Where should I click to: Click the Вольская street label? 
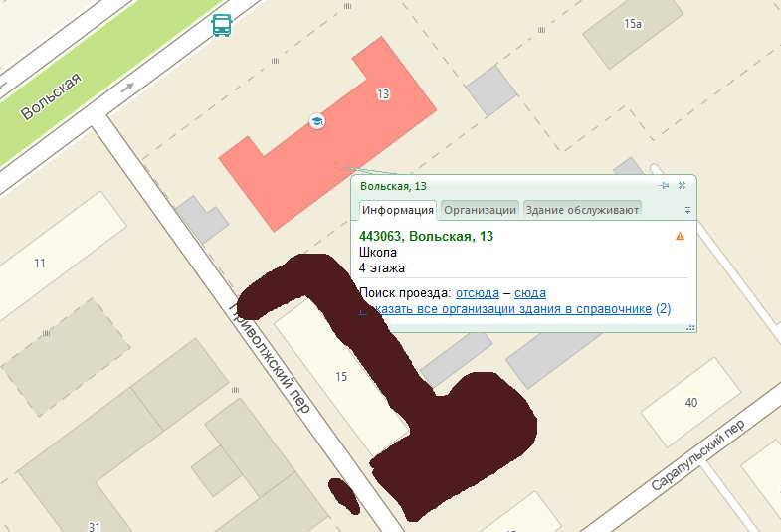pyautogui.click(x=50, y=96)
